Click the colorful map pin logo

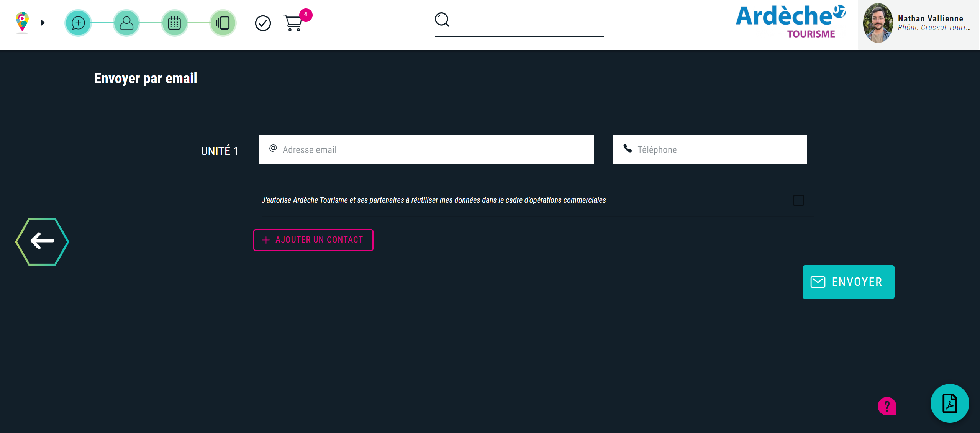[22, 22]
